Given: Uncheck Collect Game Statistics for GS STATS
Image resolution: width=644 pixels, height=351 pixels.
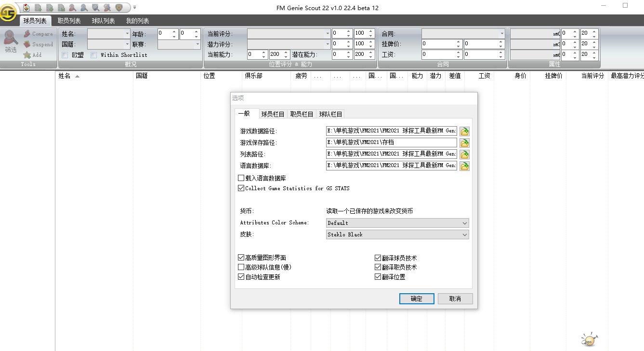Looking at the screenshot, I should tap(241, 188).
